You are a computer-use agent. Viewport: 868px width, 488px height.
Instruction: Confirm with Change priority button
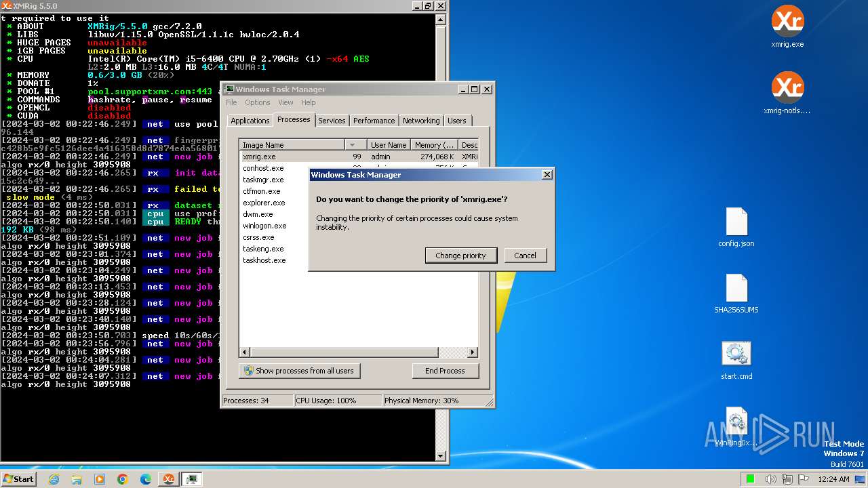[x=461, y=256]
